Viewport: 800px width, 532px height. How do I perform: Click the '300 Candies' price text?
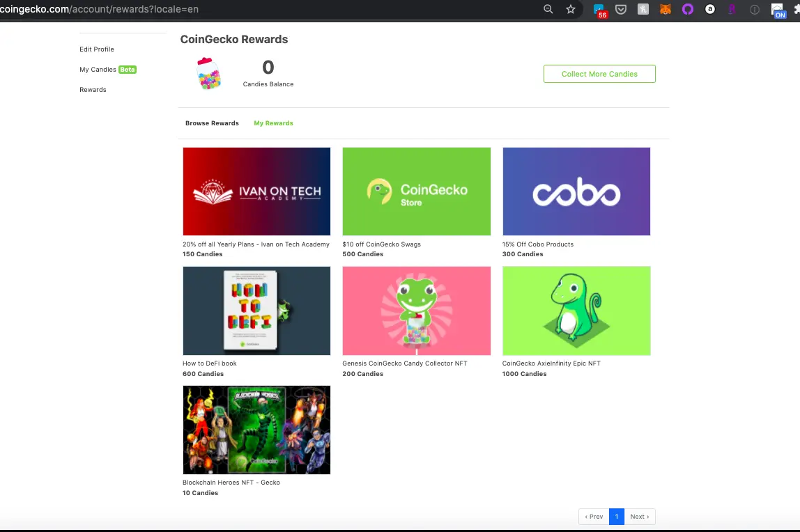pyautogui.click(x=523, y=254)
